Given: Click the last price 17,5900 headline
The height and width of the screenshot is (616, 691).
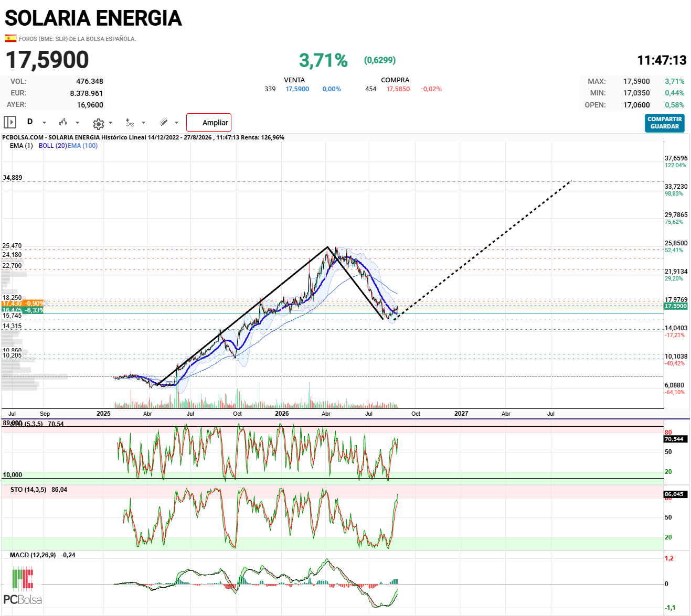Looking at the screenshot, I should point(47,60).
